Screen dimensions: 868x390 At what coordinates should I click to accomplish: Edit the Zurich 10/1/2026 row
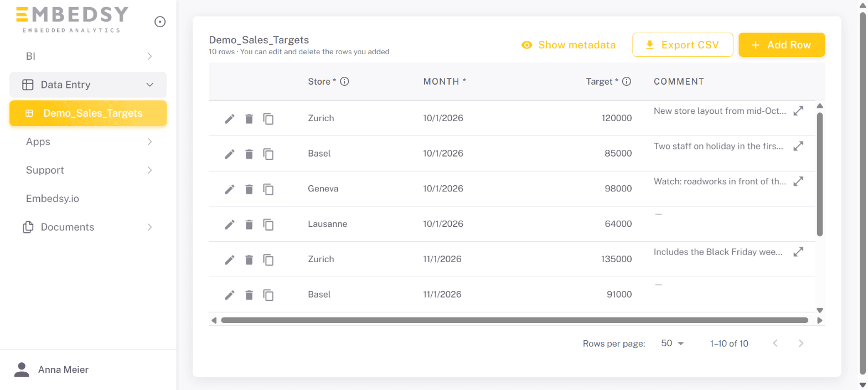pyautogui.click(x=230, y=118)
